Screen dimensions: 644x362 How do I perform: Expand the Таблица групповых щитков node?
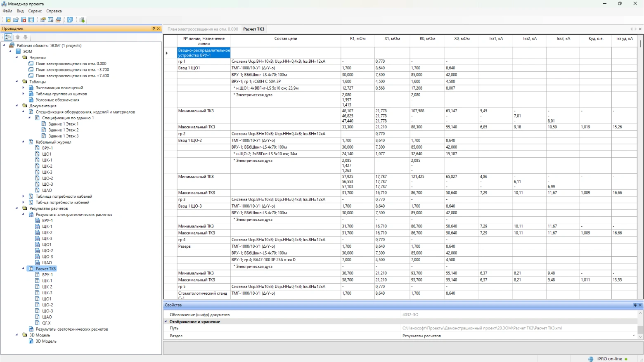(x=23, y=94)
